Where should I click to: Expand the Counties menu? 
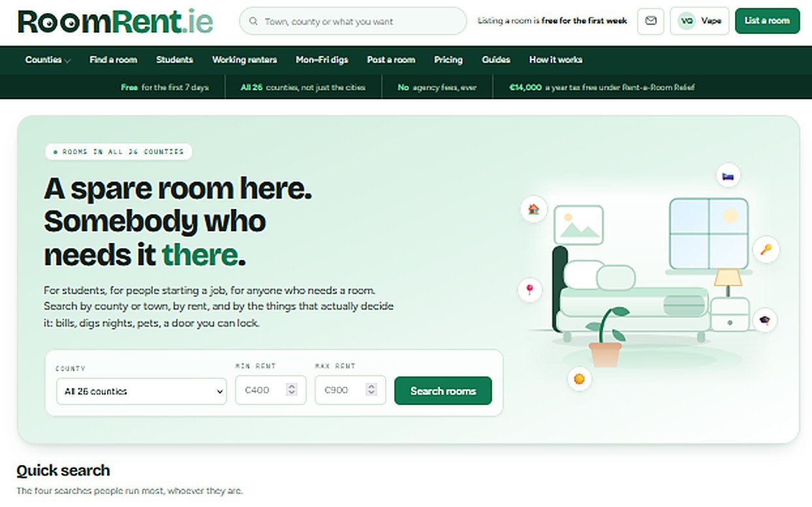tap(48, 59)
